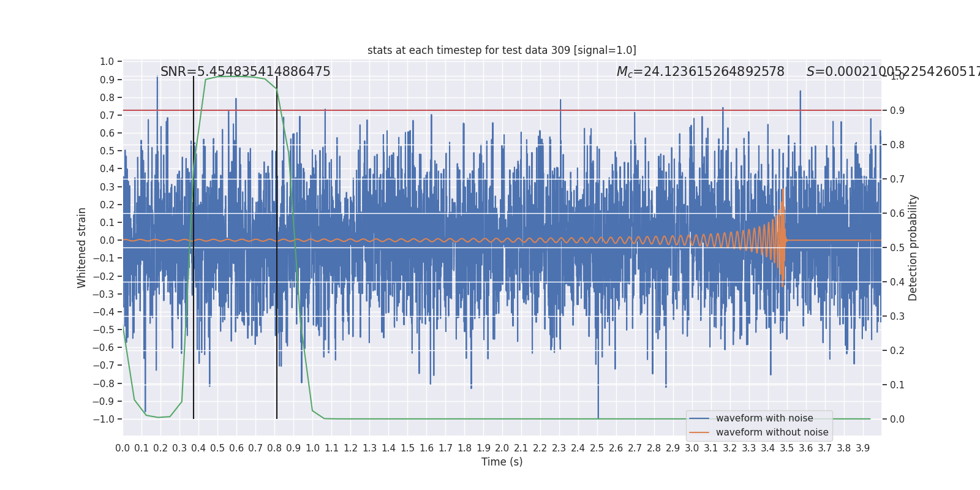Click the whitened-strain tick label −0.8

tap(104, 383)
